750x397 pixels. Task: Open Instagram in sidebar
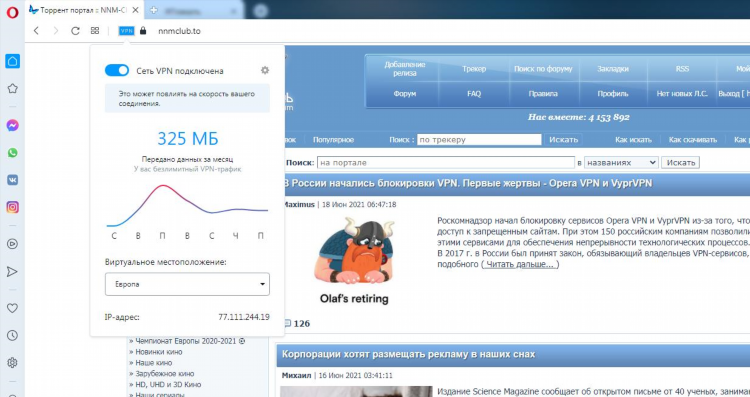click(12, 207)
